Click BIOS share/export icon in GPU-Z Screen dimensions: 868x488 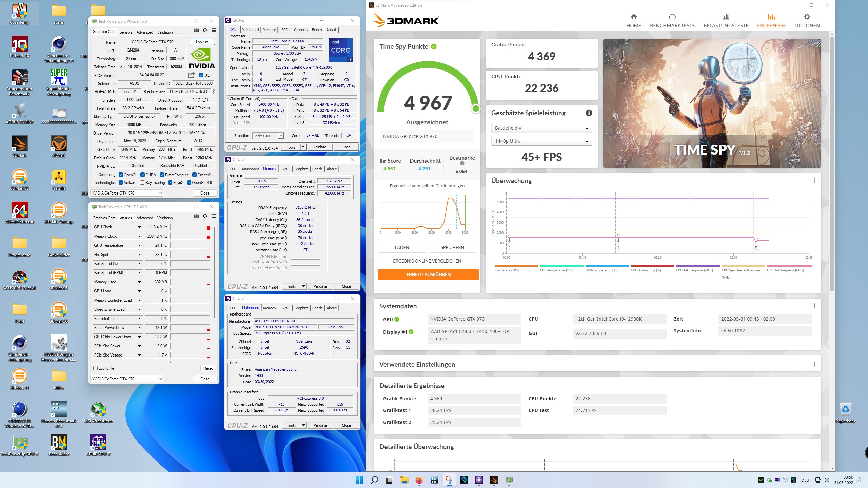pyautogui.click(x=192, y=75)
